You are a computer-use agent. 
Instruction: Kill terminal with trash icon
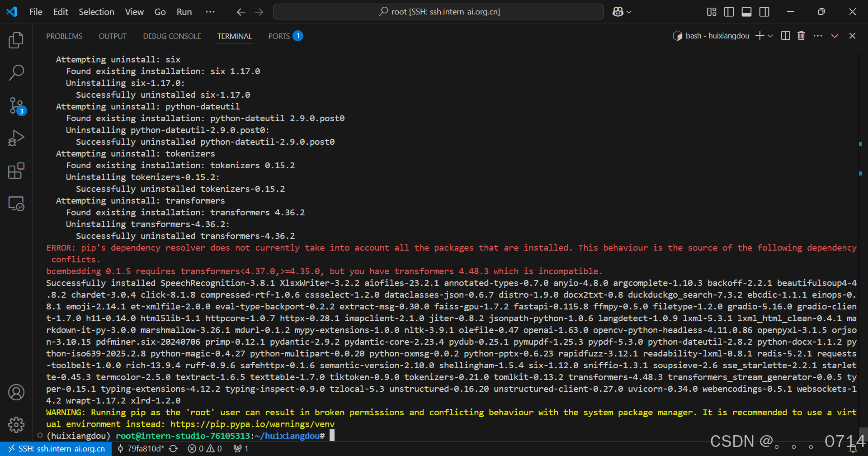[801, 36]
